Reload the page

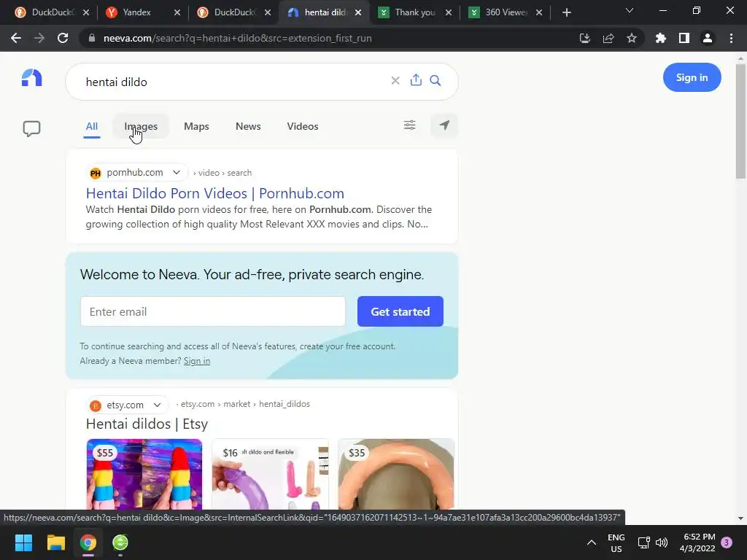[63, 38]
